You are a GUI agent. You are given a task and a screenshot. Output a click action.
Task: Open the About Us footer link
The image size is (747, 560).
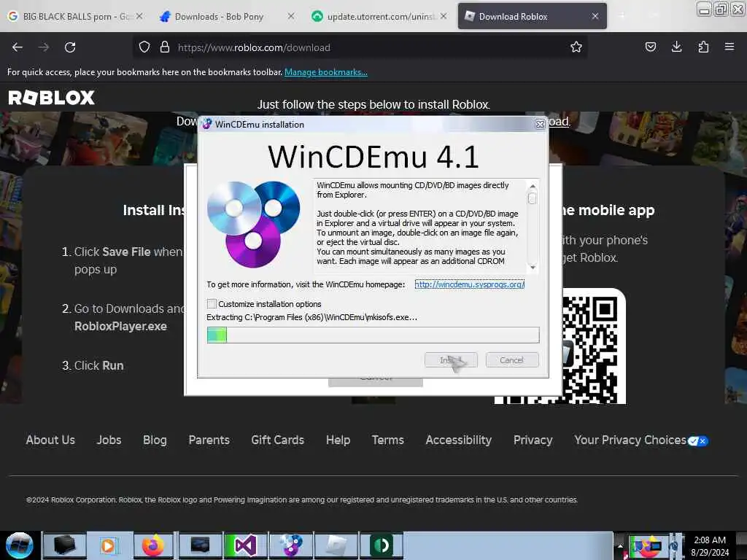(50, 440)
